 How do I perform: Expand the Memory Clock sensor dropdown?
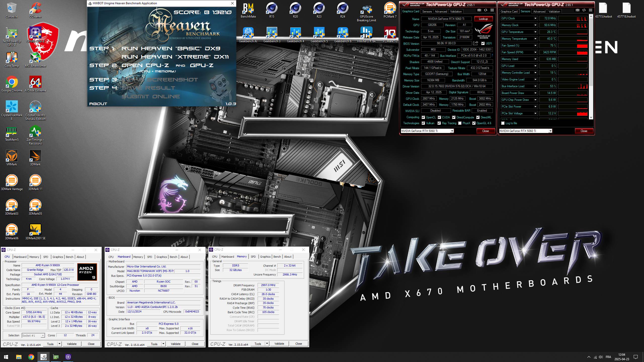tap(535, 25)
